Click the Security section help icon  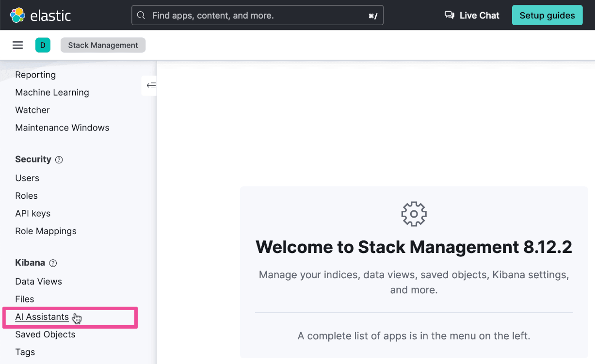59,159
